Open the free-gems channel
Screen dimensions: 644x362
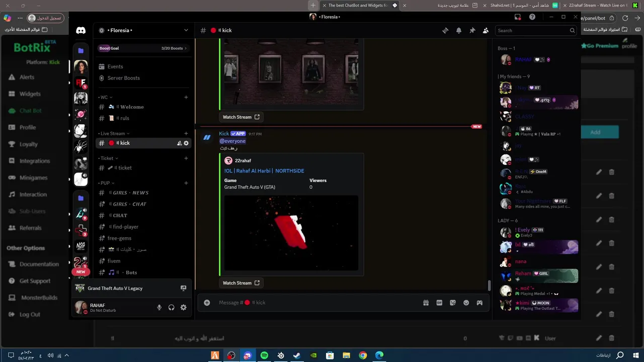pyautogui.click(x=143, y=238)
